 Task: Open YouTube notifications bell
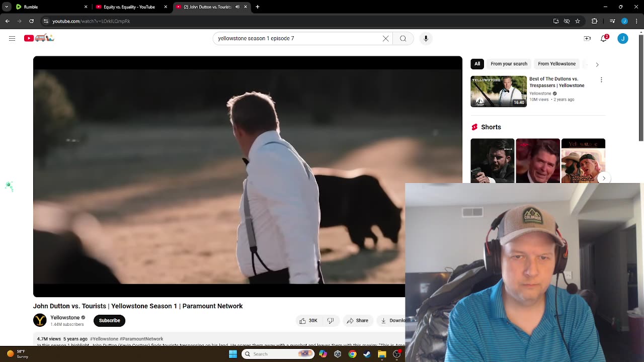point(604,38)
